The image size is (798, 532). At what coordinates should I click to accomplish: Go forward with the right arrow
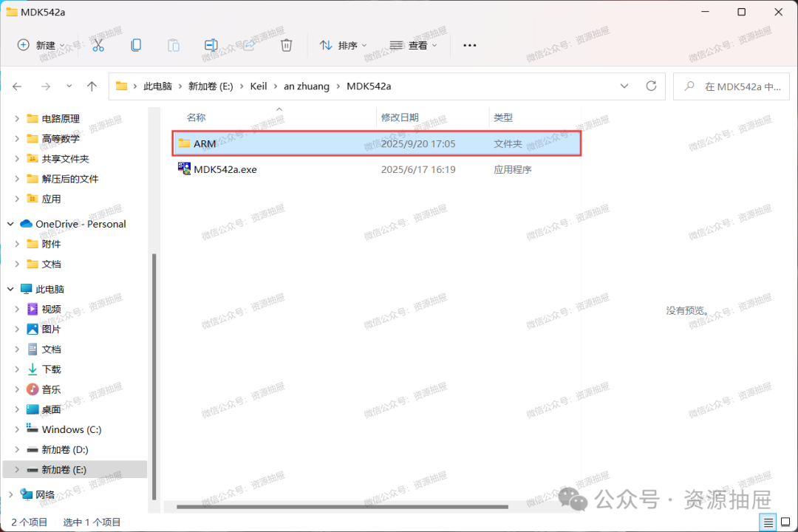coord(46,86)
